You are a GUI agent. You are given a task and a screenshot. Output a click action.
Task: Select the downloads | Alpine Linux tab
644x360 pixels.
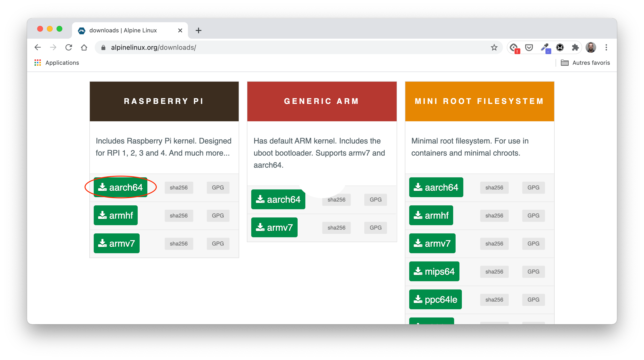coord(130,30)
